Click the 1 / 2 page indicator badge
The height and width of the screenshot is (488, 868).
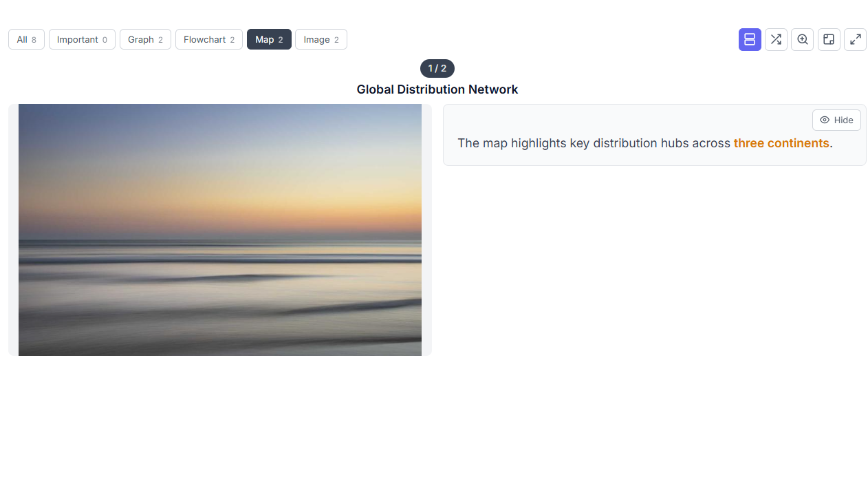(437, 68)
